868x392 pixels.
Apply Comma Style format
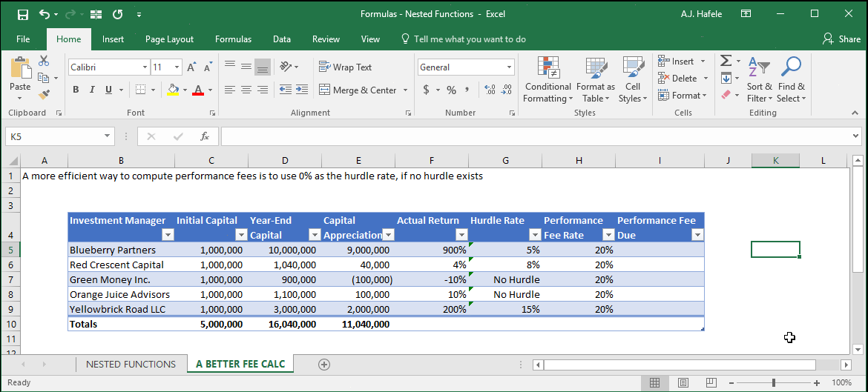467,90
